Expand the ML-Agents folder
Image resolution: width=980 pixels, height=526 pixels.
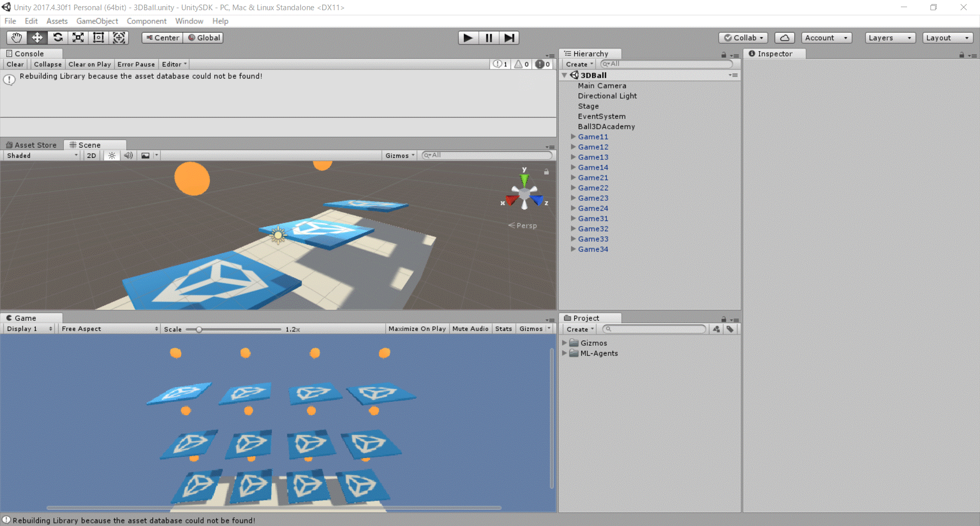(565, 353)
